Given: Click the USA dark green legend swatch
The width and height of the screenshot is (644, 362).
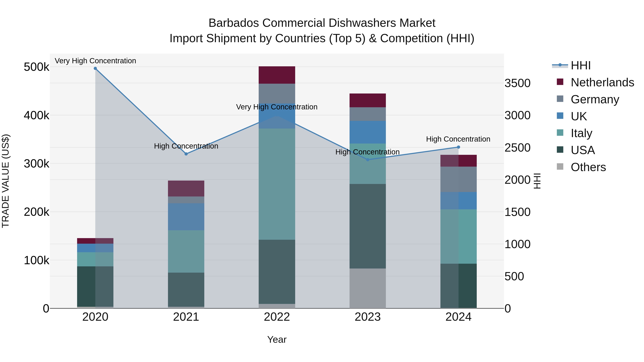Looking at the screenshot, I should [560, 150].
